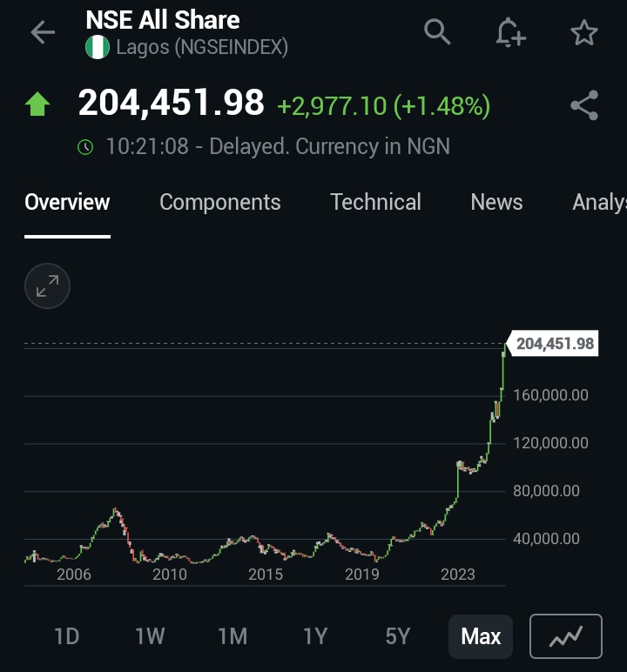Star the index to add it to watchlist
627x672 pixels.
583,32
